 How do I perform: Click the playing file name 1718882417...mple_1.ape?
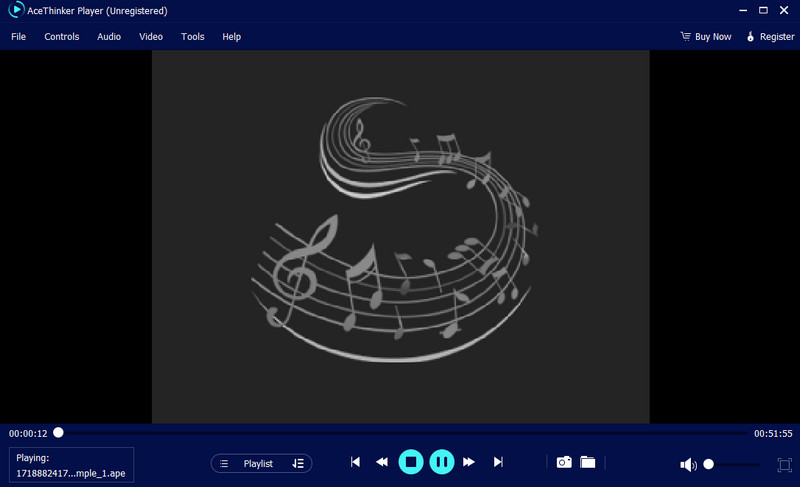(71, 473)
